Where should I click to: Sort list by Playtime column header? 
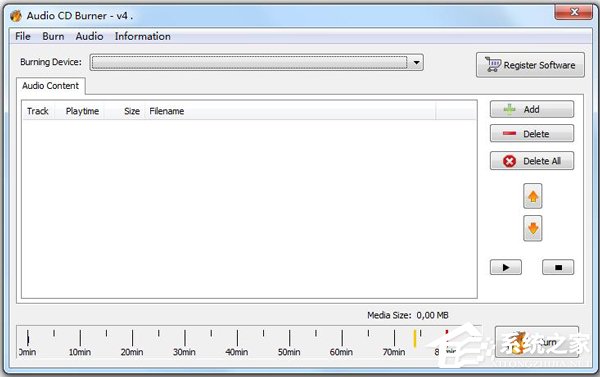[82, 111]
